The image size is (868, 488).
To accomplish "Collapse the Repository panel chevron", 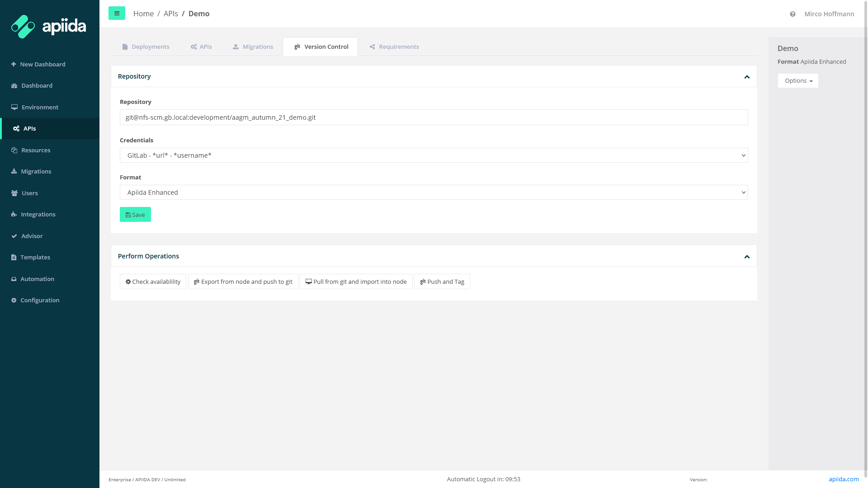I will (747, 76).
